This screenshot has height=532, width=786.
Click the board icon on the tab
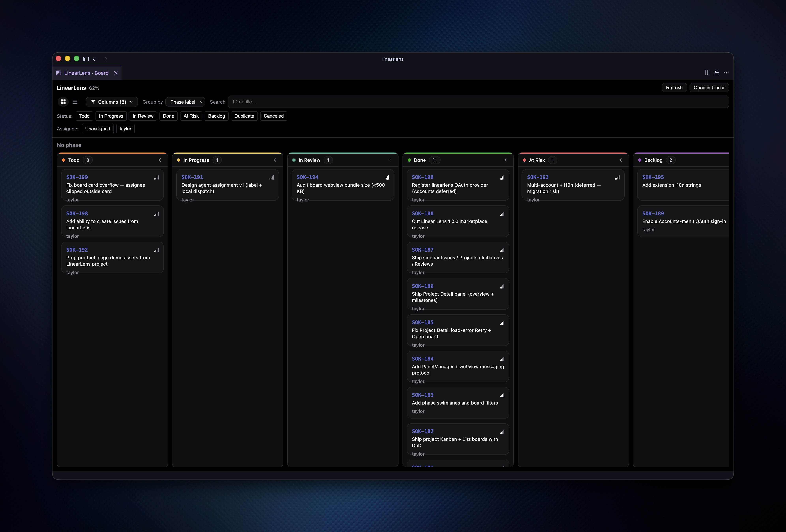[59, 73]
